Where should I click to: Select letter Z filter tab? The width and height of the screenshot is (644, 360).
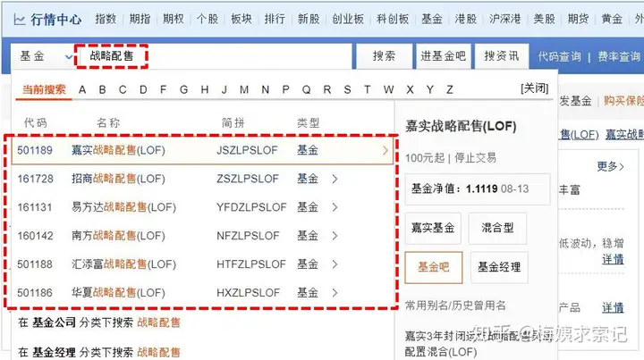click(450, 90)
